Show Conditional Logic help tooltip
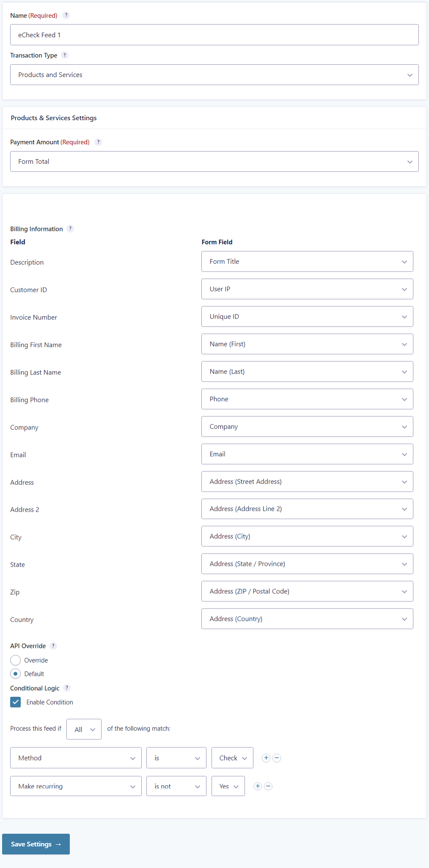The height and width of the screenshot is (868, 429). [x=67, y=688]
